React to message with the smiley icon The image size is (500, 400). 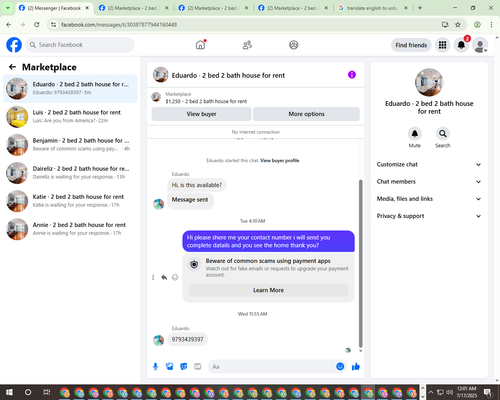pos(175,277)
